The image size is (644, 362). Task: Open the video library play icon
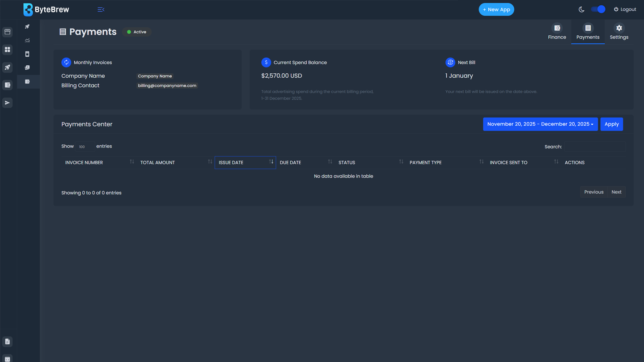(x=27, y=67)
